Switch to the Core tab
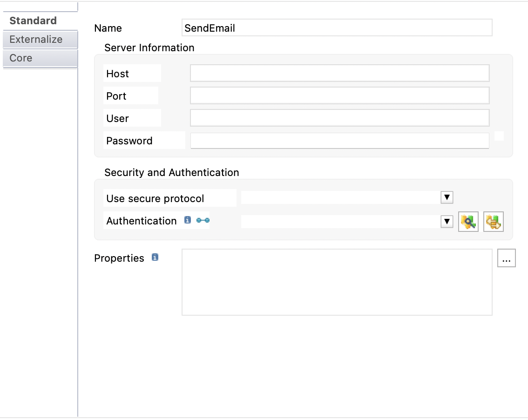 (x=20, y=58)
